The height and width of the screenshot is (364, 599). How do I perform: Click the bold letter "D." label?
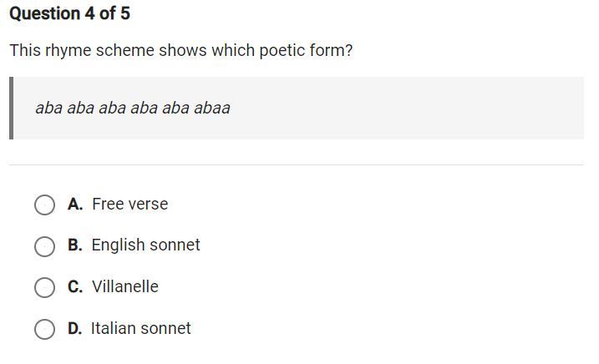point(75,328)
